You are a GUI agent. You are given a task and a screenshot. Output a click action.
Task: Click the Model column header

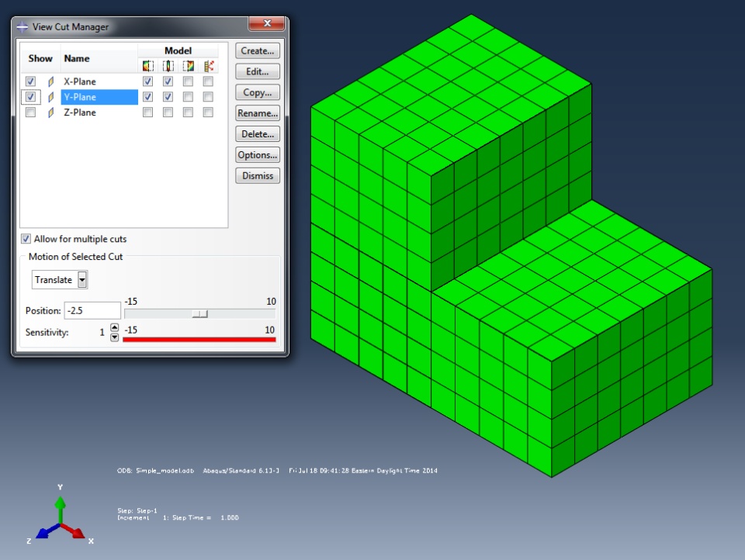(x=178, y=51)
